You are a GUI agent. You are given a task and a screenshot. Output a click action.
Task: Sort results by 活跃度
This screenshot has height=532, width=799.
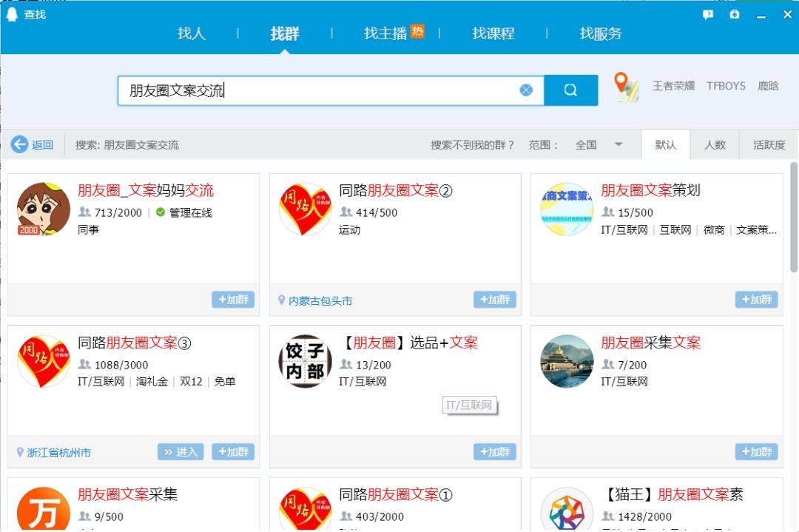pyautogui.click(x=769, y=145)
